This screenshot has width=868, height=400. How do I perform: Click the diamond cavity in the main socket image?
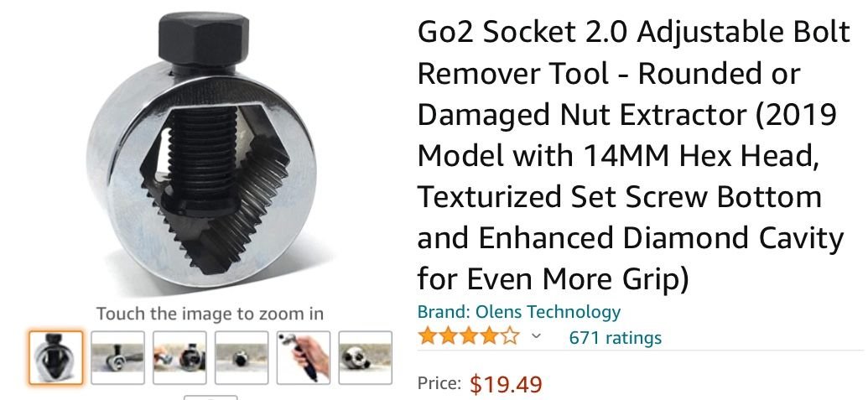point(214,187)
